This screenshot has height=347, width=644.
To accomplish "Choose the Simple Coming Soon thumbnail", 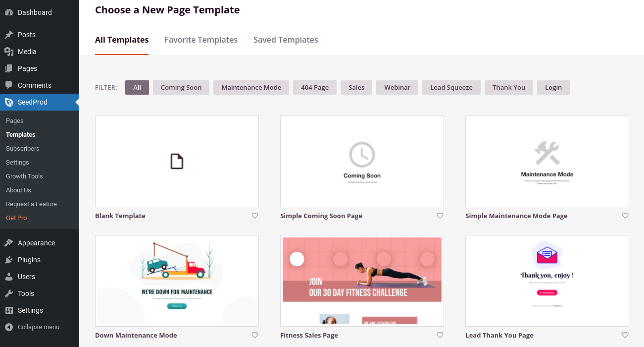I will 362,161.
